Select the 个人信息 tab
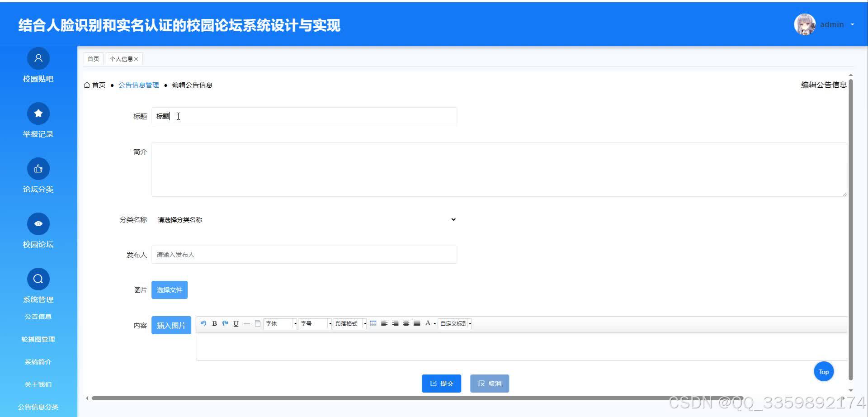 (122, 58)
